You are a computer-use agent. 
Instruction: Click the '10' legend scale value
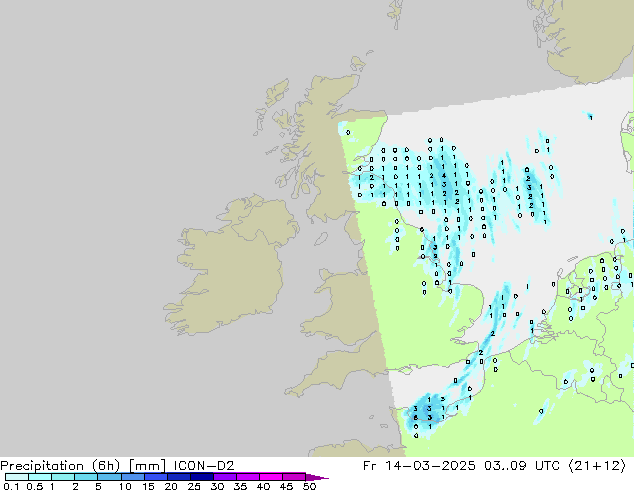point(125,486)
